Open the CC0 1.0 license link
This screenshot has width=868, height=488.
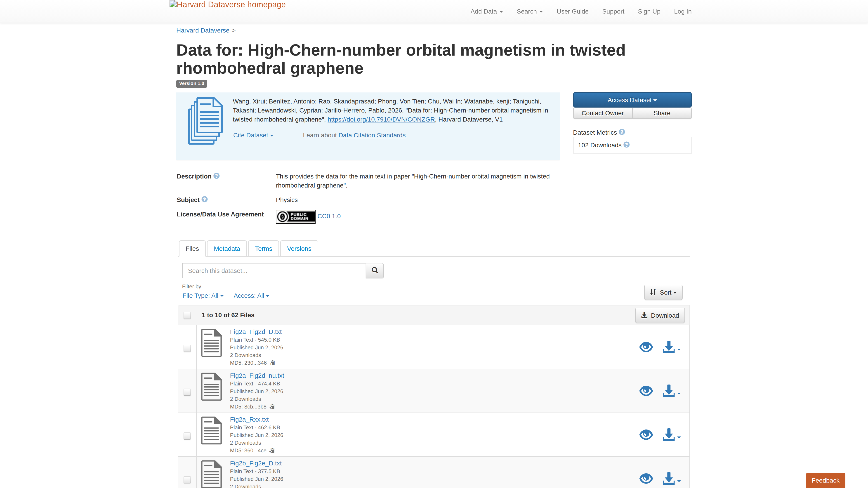(329, 216)
